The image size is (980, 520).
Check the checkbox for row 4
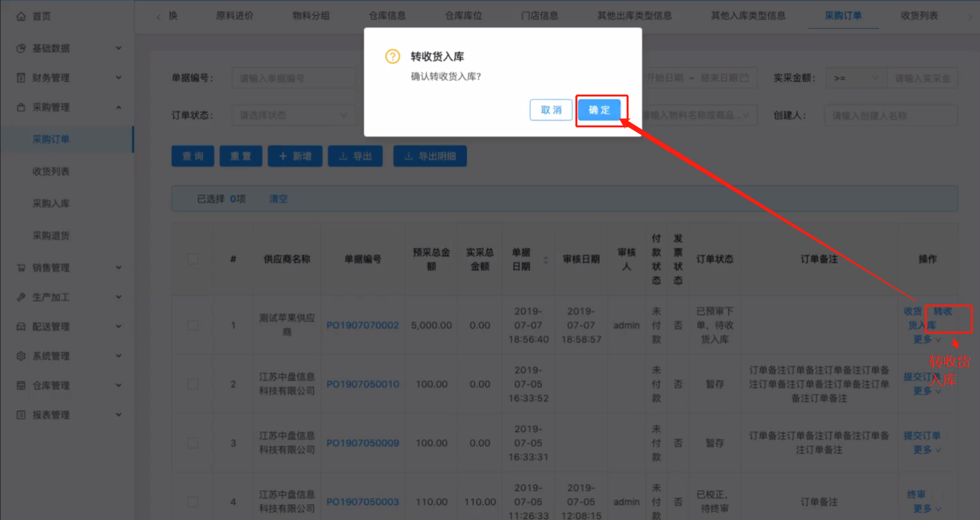193,502
